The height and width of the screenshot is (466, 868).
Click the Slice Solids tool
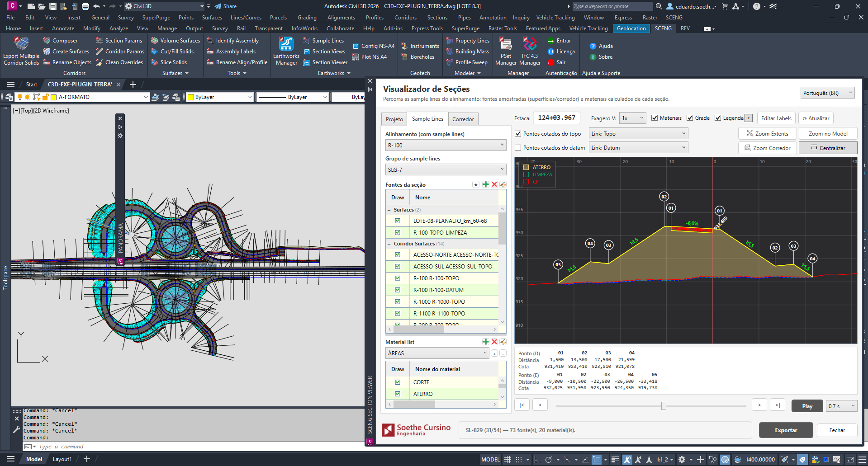point(169,62)
